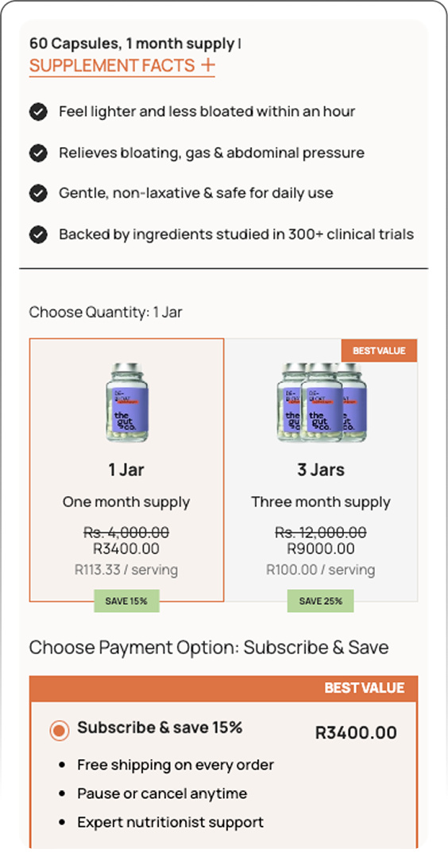Expand the SUPPLEMENT FACTS section
The image size is (448, 868).
pos(122,66)
